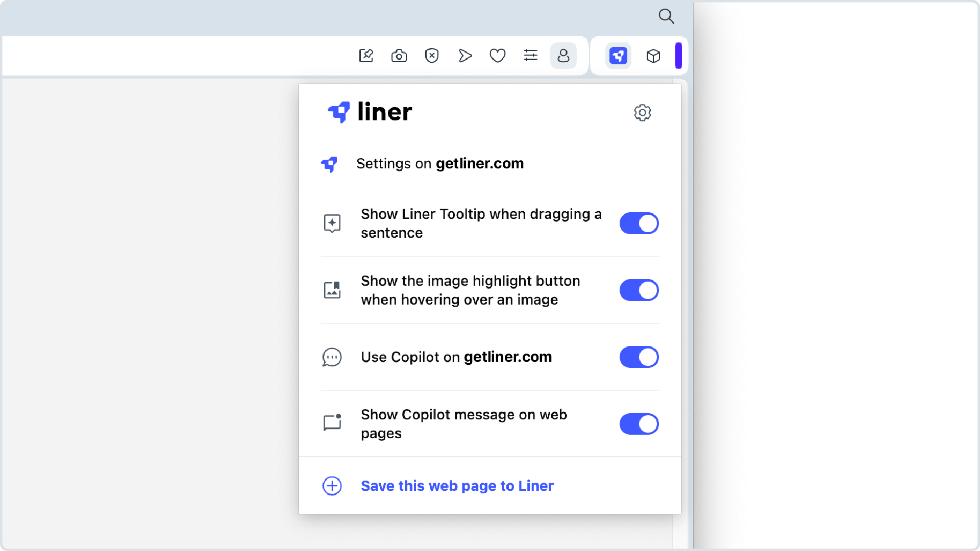Click the 'Settings on getliner.com' text
The height and width of the screenshot is (551, 980).
pos(440,164)
